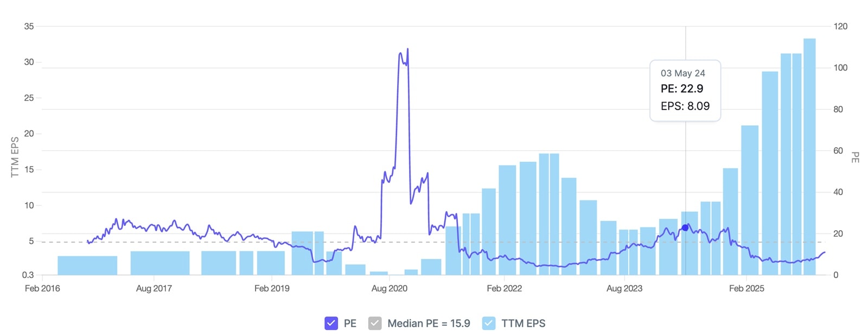Click the Aug 2020 x-axis label
The width and height of the screenshot is (868, 336).
point(390,288)
